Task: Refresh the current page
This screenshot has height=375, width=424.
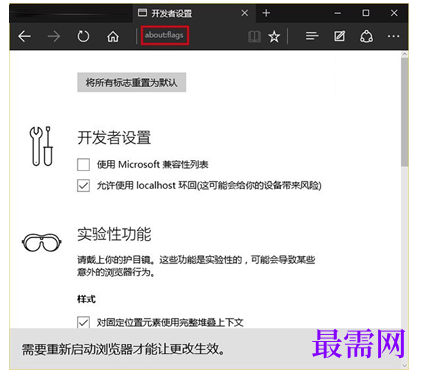Action: click(x=83, y=36)
